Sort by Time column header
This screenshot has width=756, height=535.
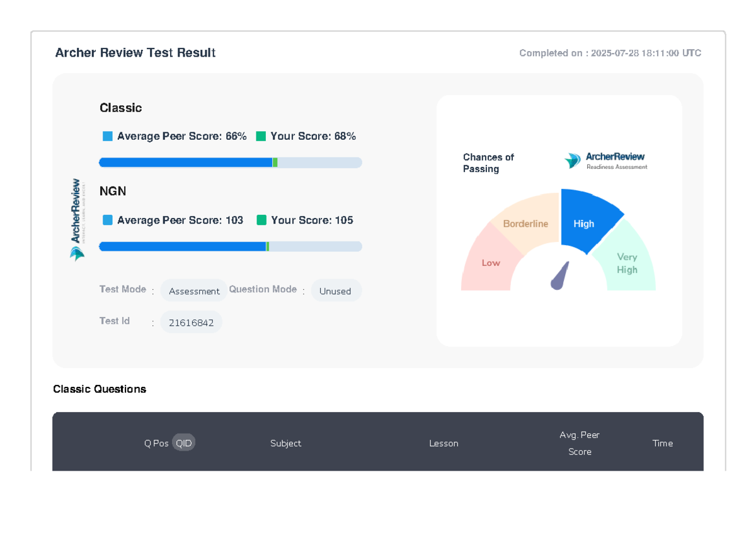(x=663, y=443)
